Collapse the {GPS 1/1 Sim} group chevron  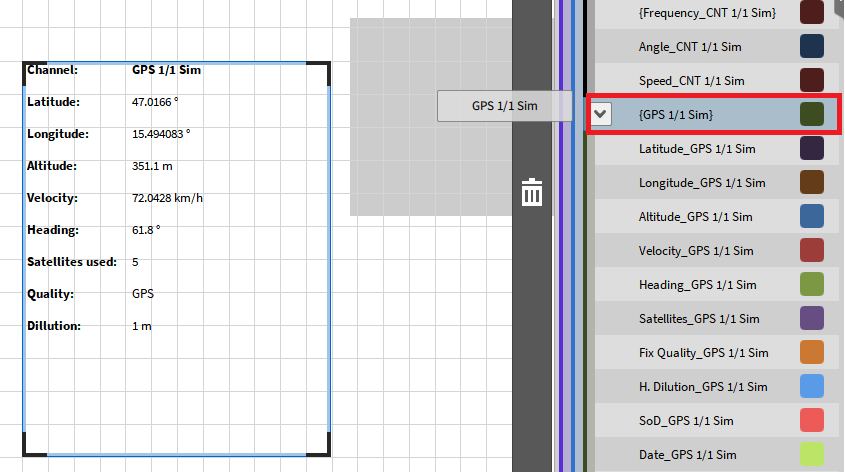click(x=600, y=114)
